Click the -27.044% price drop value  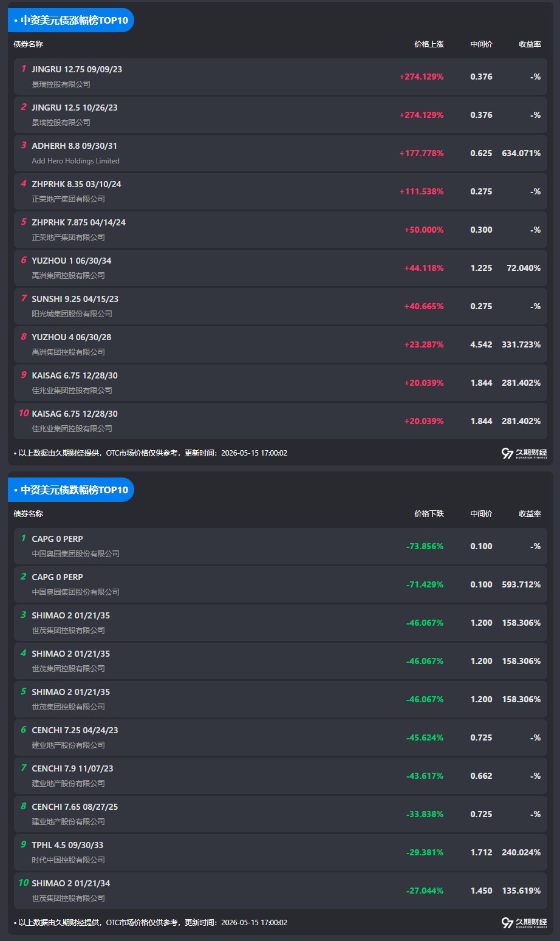tap(425, 891)
